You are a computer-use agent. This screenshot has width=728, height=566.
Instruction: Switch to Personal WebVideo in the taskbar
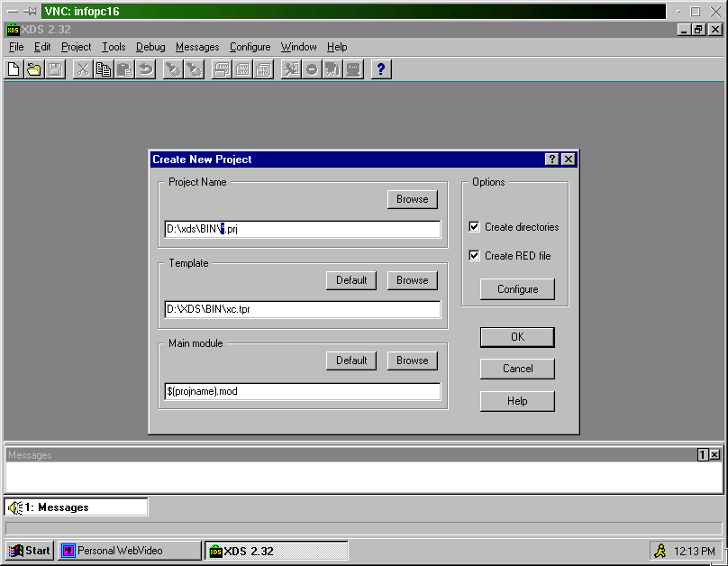tap(130, 551)
